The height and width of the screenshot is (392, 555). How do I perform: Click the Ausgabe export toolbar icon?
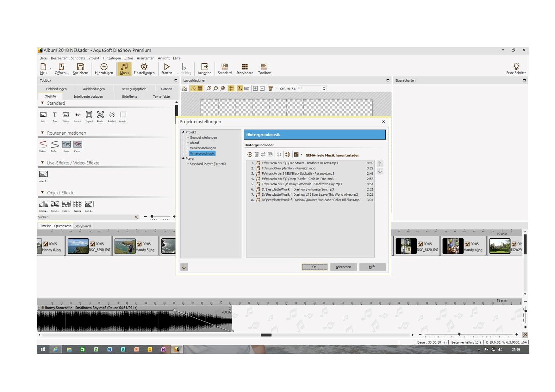click(x=204, y=69)
